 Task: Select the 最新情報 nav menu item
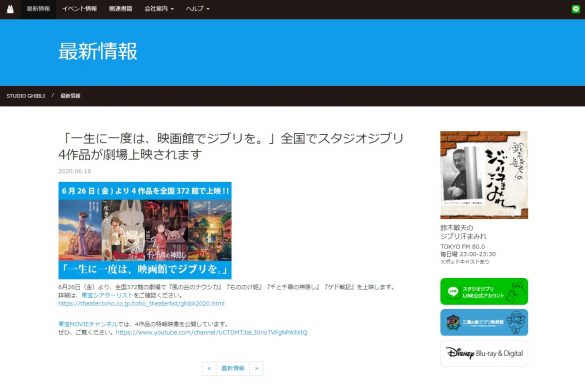click(x=38, y=9)
